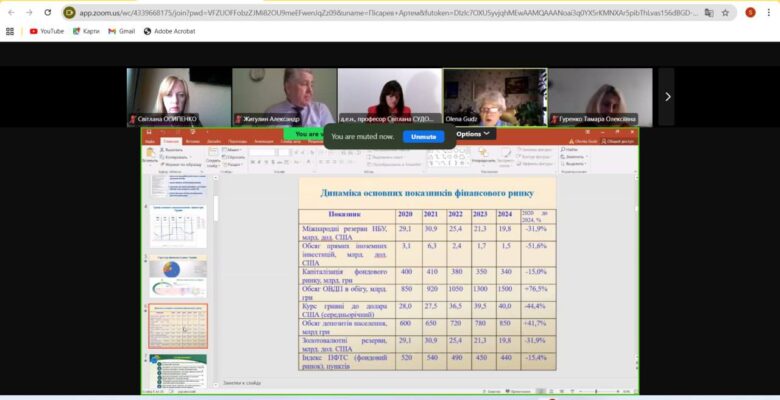
Task: Bookmark this page with the star icon
Action: (724, 12)
